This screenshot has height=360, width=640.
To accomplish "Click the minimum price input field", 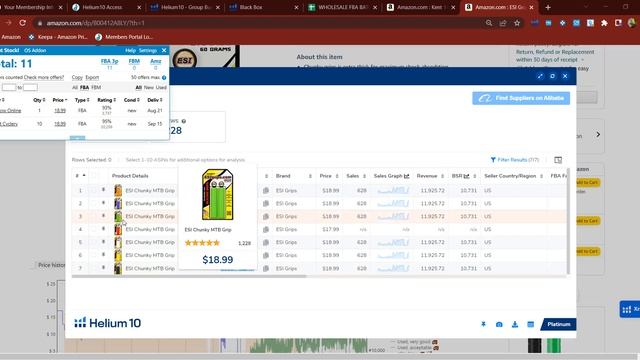I will pyautogui.click(x=9, y=87).
